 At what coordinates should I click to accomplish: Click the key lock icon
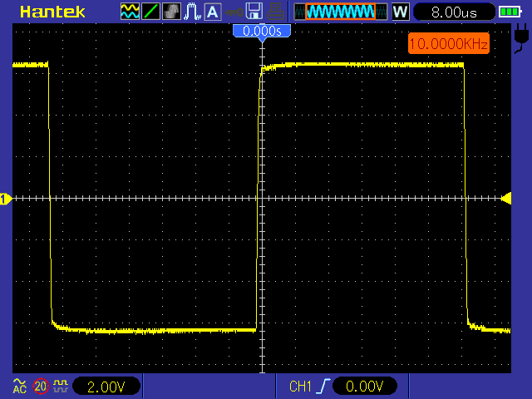[x=234, y=12]
